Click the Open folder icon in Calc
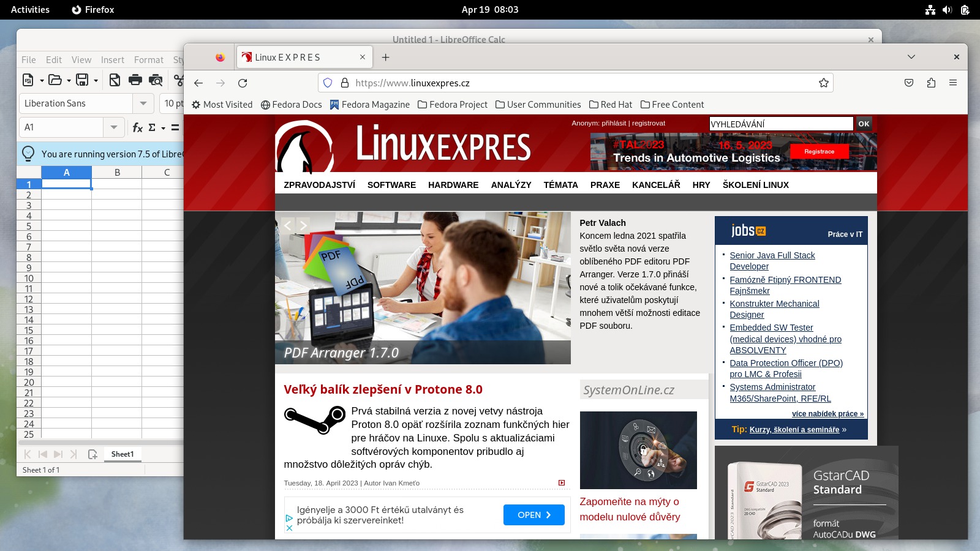This screenshot has width=980, height=551. pos(55,80)
